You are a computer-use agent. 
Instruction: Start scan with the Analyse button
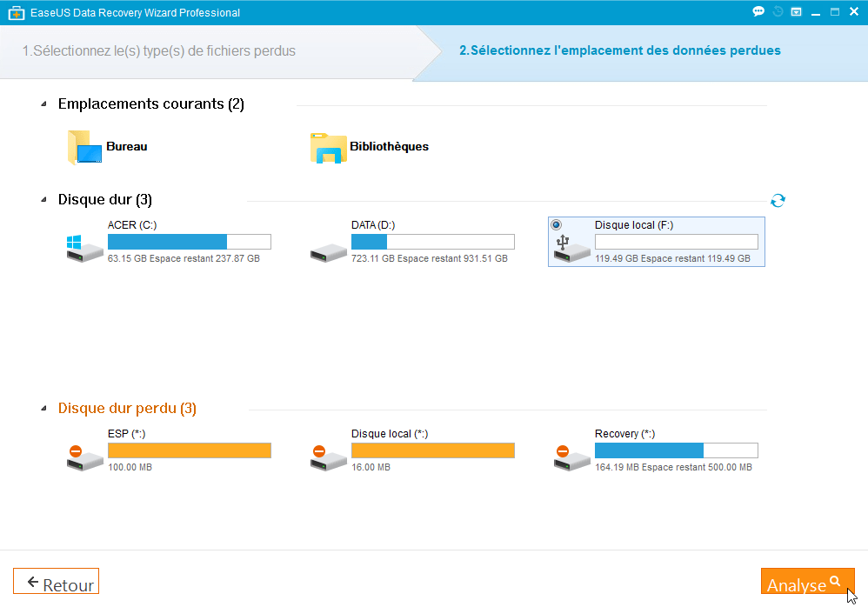808,581
